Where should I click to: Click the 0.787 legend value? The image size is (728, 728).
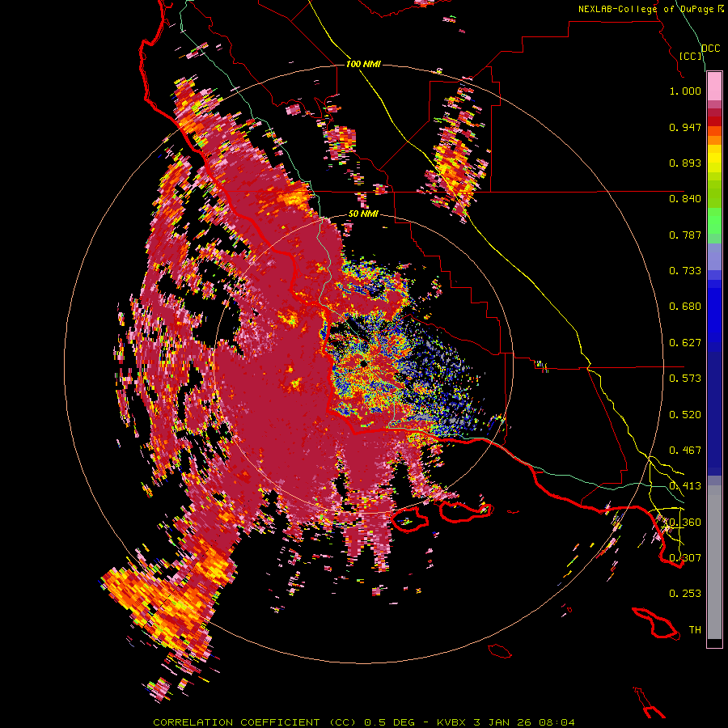[x=685, y=235]
